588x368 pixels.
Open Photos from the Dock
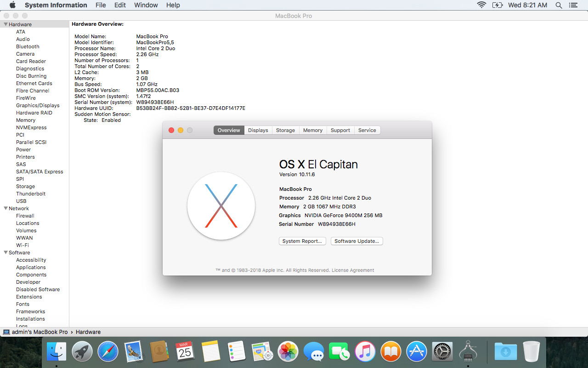coord(288,352)
